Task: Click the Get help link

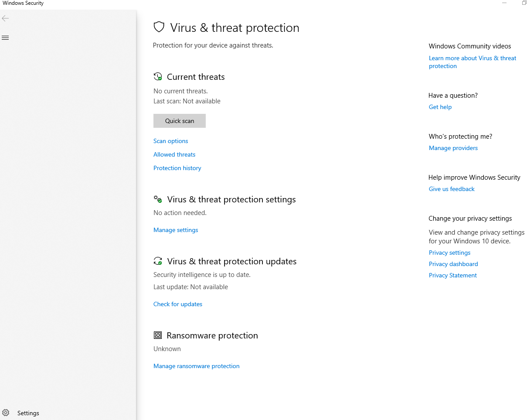Action: (x=440, y=107)
